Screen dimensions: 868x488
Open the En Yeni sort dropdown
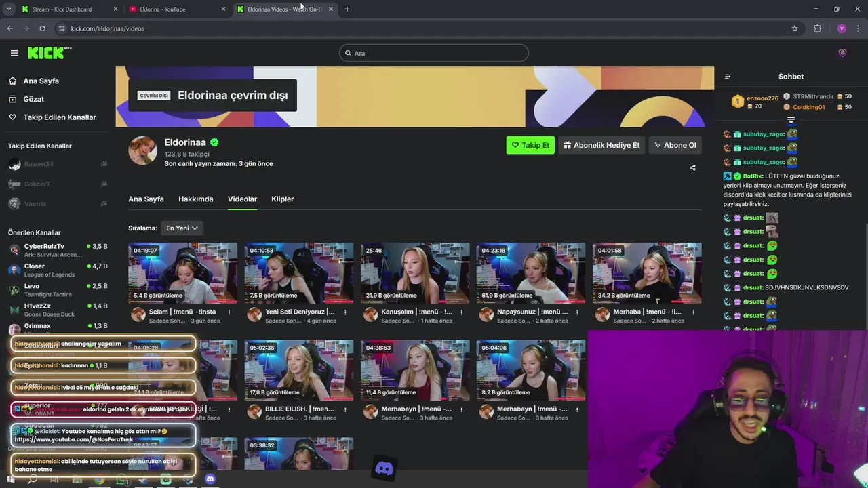182,228
